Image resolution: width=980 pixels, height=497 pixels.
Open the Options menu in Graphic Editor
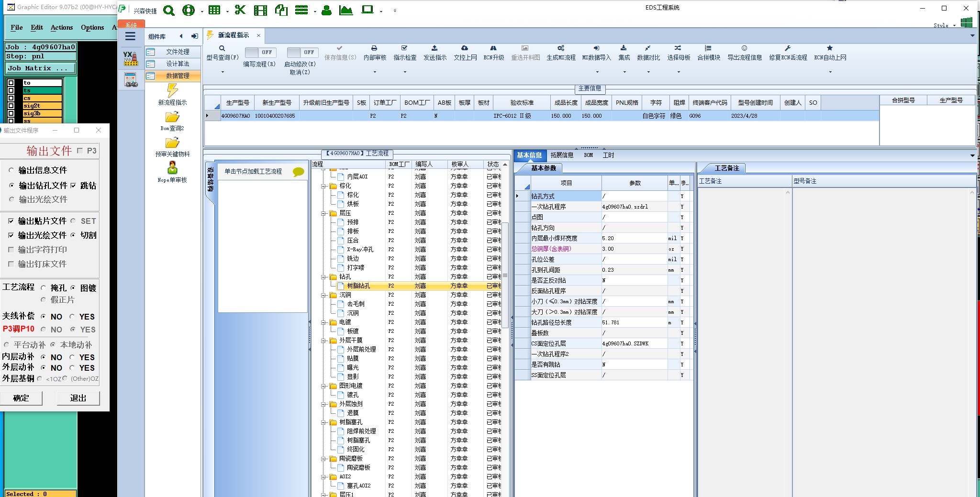click(92, 28)
